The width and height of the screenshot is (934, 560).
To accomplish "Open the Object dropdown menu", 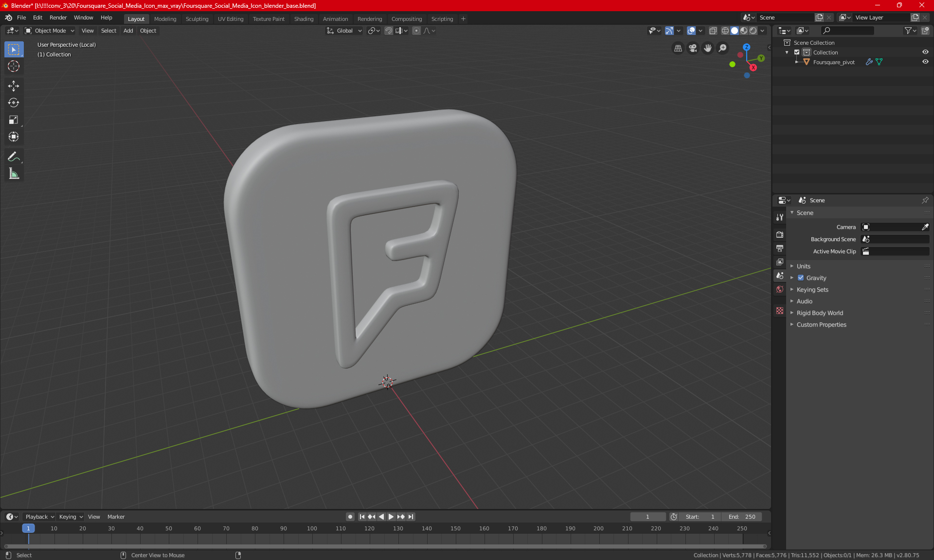I will point(148,31).
